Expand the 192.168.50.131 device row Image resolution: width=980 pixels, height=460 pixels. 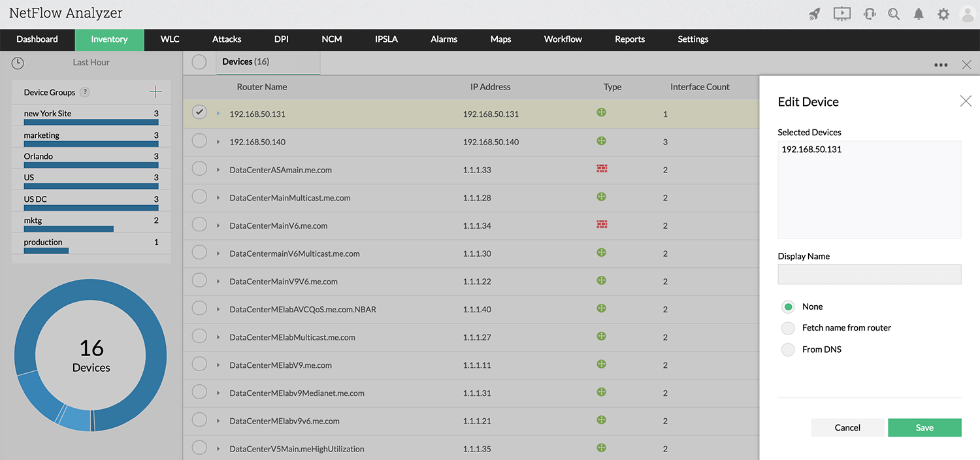(218, 114)
